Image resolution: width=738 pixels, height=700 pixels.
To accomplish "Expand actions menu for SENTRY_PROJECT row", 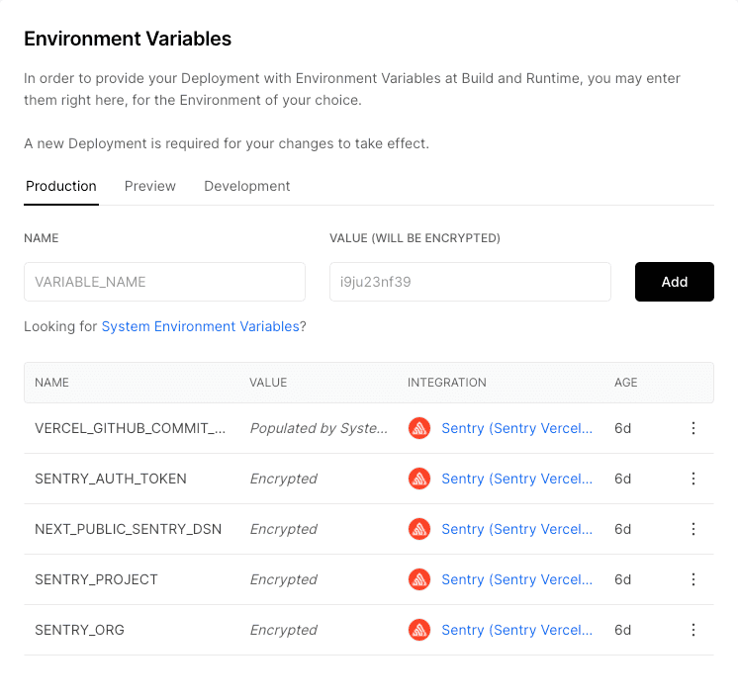I will pos(692,579).
